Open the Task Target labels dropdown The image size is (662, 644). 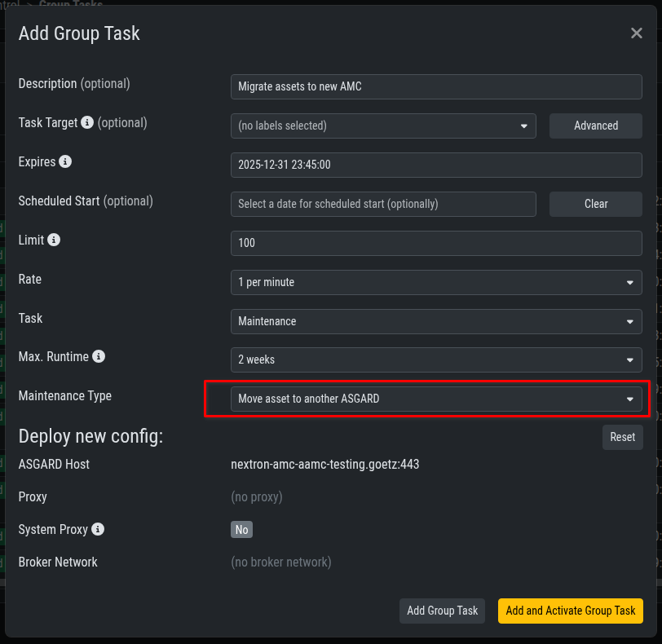[383, 126]
